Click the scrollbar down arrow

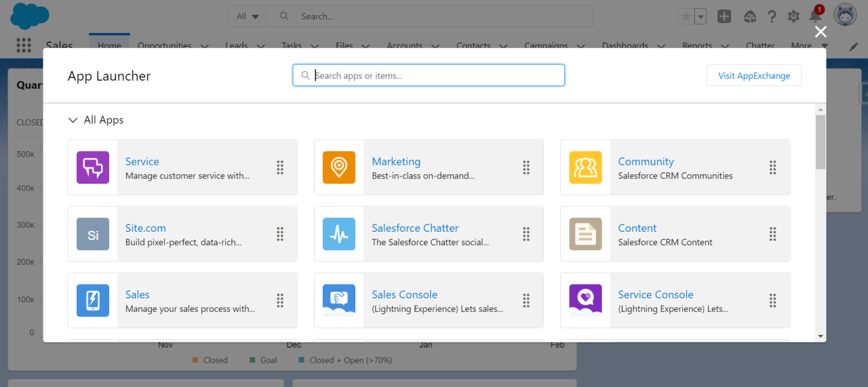click(821, 336)
